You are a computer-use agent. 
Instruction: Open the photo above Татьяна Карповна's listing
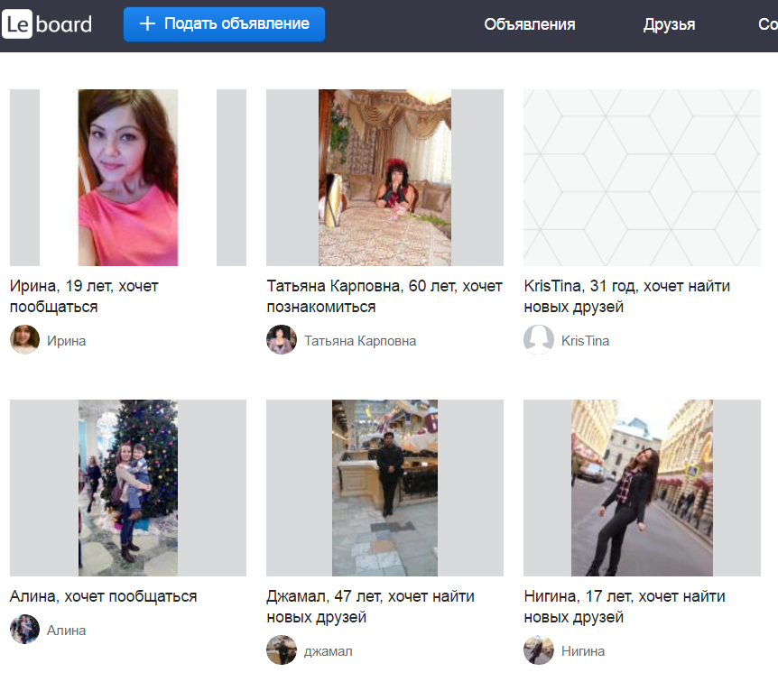click(x=384, y=178)
